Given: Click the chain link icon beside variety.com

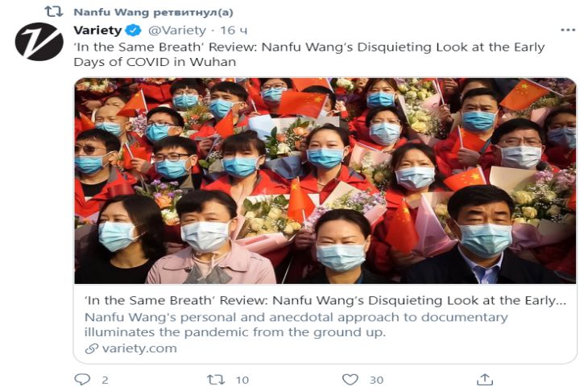Looking at the screenshot, I should pyautogui.click(x=91, y=348).
